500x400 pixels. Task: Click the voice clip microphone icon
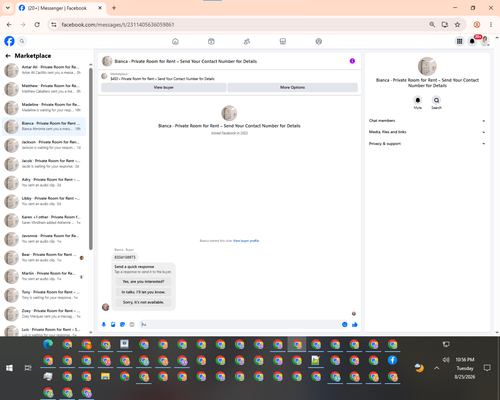(x=104, y=324)
